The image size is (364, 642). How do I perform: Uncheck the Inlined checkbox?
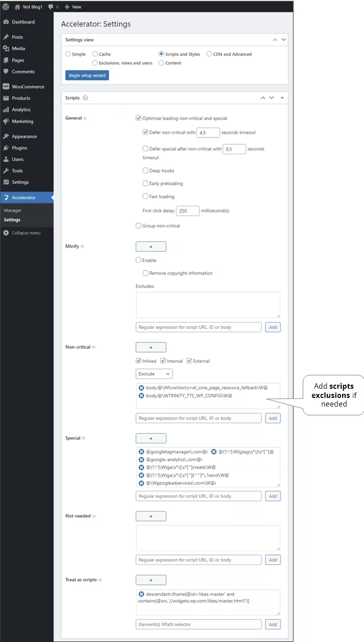pos(138,361)
